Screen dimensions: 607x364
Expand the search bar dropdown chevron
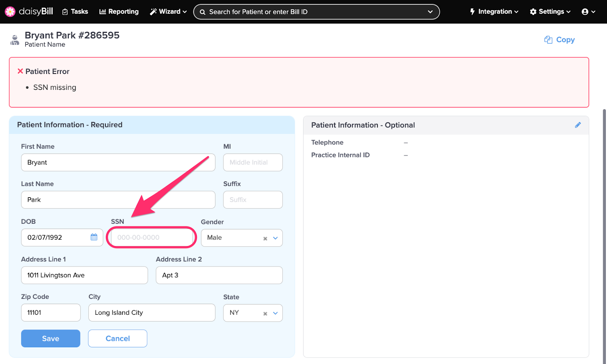point(431,12)
